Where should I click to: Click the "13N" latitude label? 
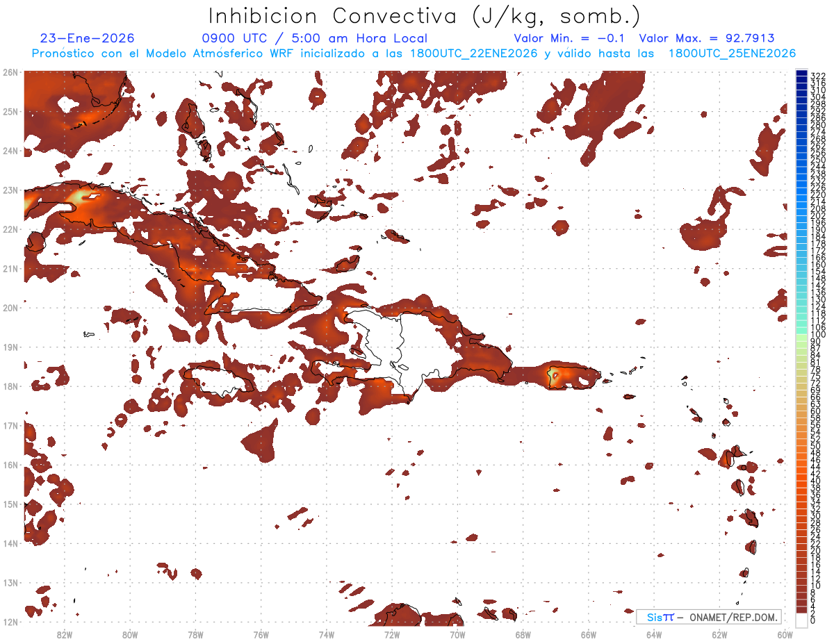(10, 582)
